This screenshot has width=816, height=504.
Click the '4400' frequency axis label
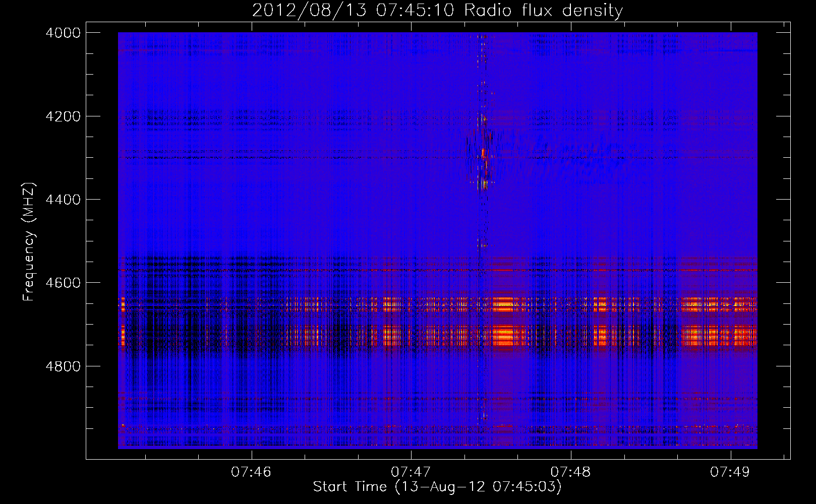(63, 200)
